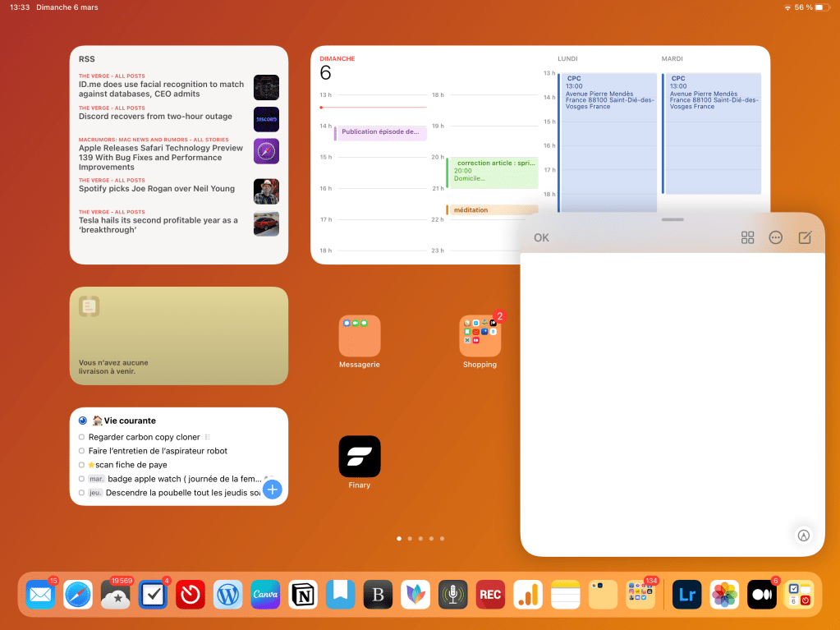Open the Spotify Joe Rogan article
This screenshot has height=630, width=840.
[x=157, y=189]
